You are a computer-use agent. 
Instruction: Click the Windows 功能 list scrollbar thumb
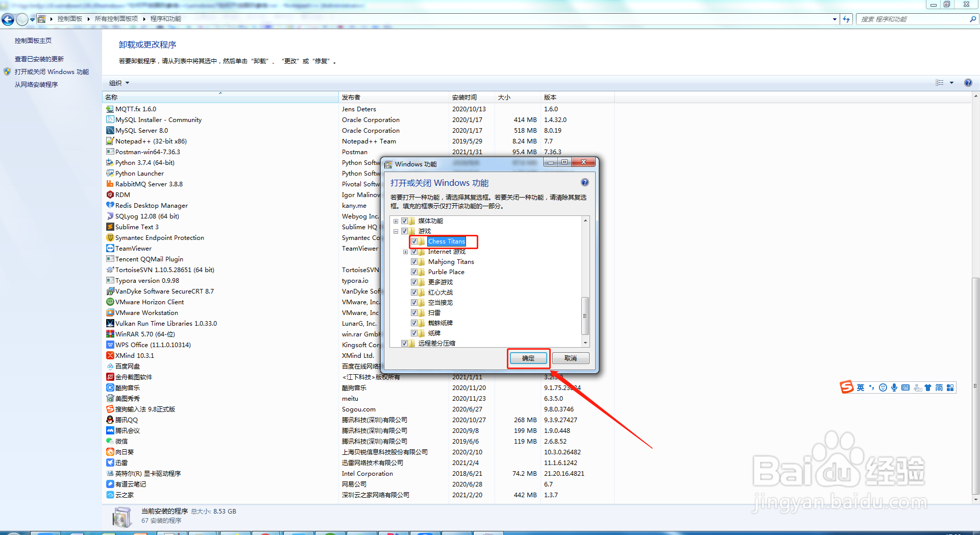pos(585,315)
